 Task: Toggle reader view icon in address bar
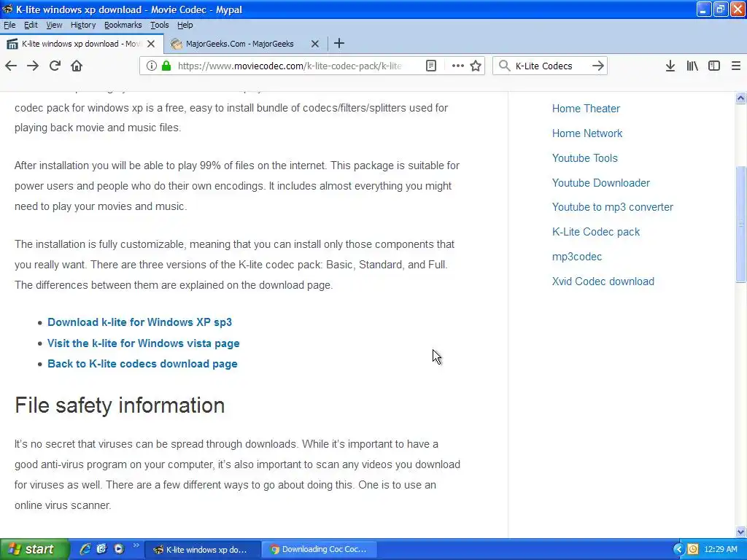431,66
